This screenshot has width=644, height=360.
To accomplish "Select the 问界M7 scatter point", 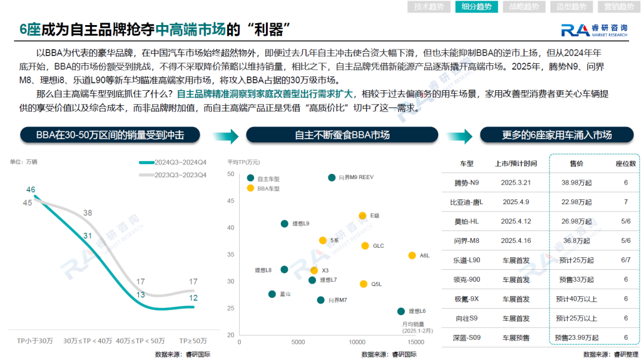I will point(321,300).
